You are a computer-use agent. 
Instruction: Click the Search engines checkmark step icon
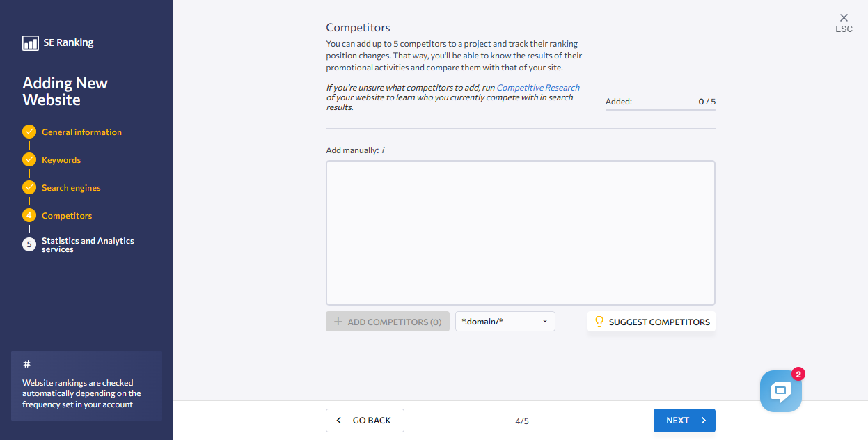click(29, 187)
